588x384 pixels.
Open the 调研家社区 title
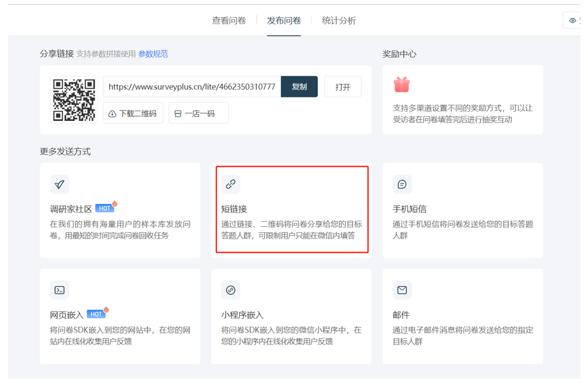pyautogui.click(x=71, y=209)
